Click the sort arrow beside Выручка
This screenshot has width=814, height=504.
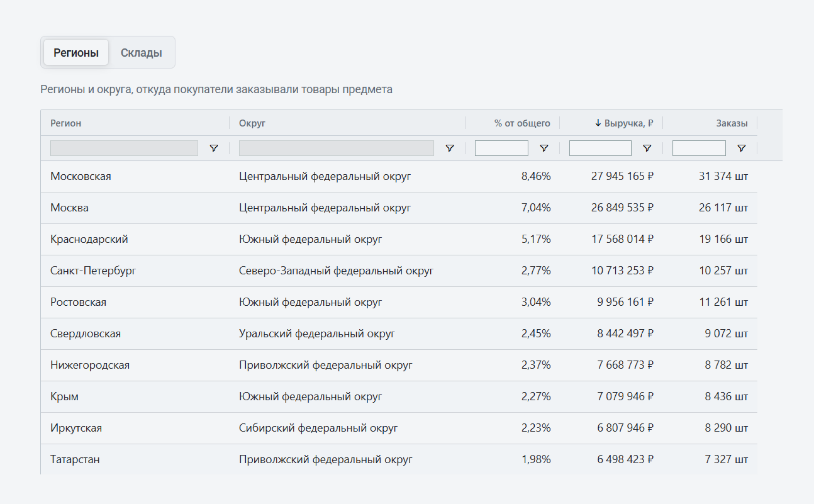coord(598,123)
